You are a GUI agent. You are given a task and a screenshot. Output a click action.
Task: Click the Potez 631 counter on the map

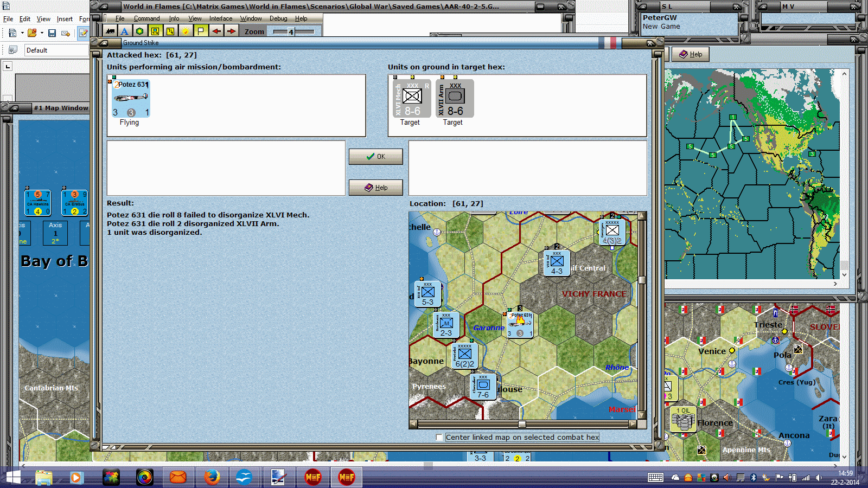click(520, 325)
